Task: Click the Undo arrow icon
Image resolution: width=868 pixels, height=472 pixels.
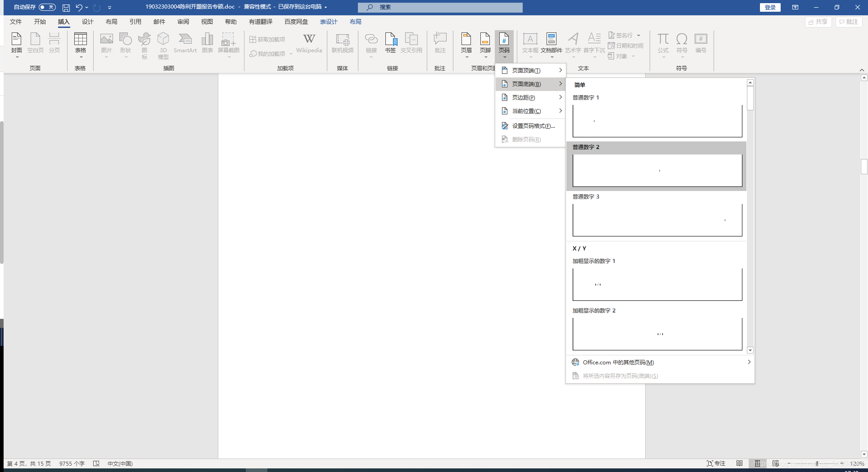Action: coord(79,7)
